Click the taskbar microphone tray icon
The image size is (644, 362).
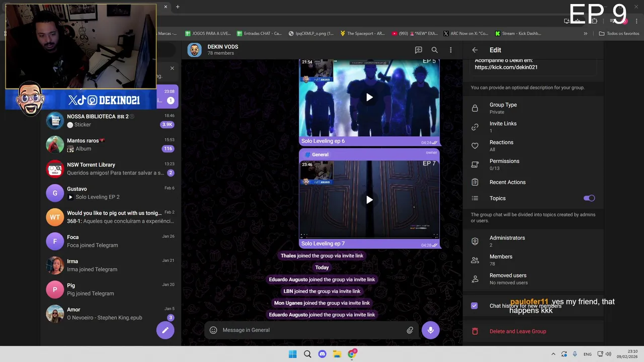(575, 354)
